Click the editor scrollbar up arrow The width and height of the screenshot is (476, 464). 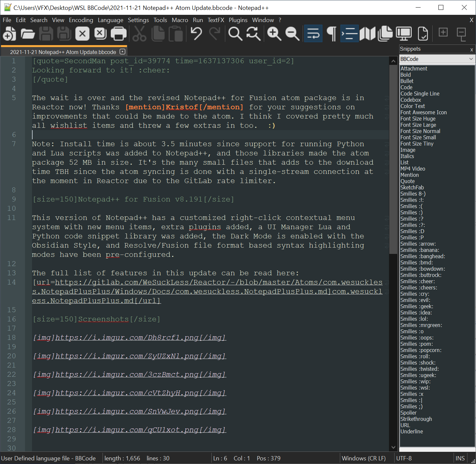(x=393, y=61)
